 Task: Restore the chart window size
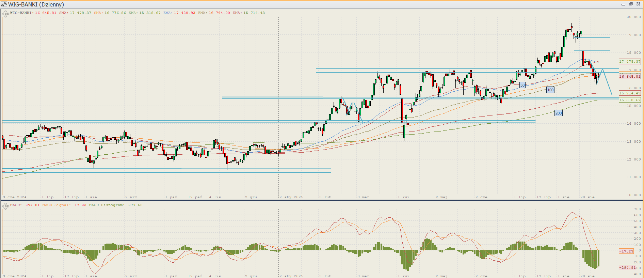pos(631,4)
